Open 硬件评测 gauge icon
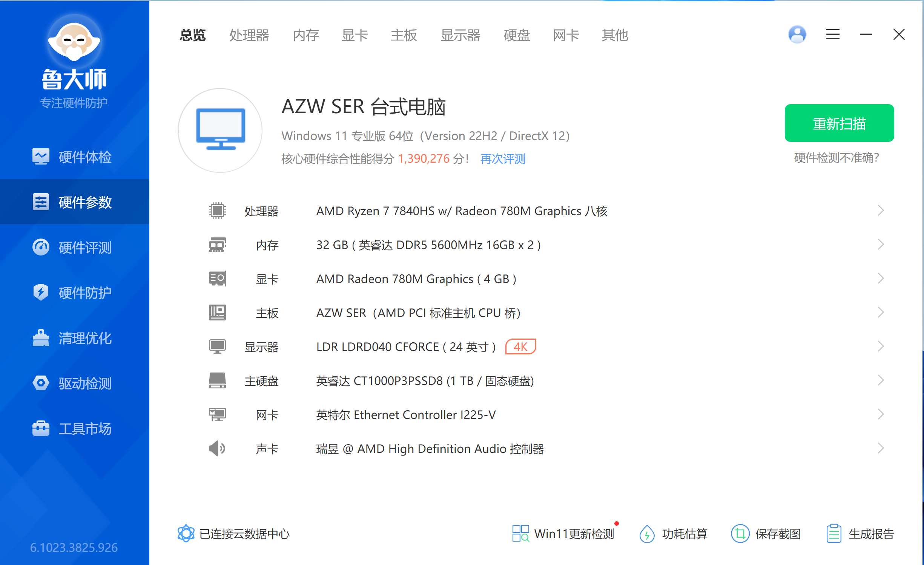Image resolution: width=924 pixels, height=565 pixels. click(41, 247)
